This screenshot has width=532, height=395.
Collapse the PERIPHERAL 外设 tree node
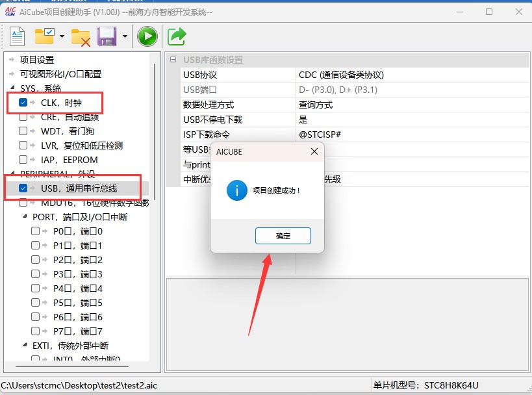click(x=12, y=173)
